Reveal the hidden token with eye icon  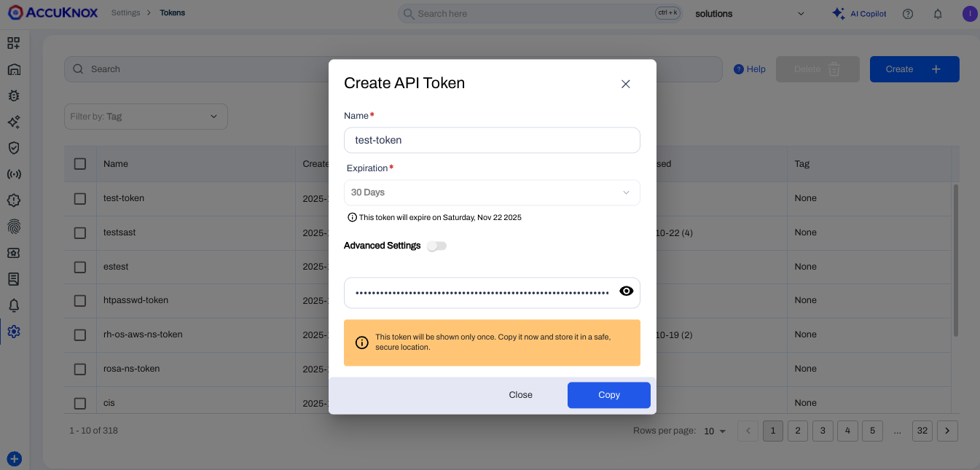(626, 291)
